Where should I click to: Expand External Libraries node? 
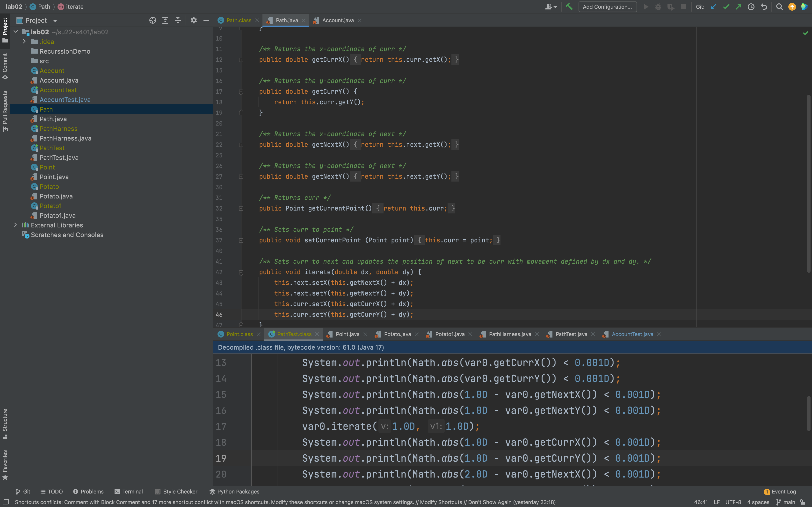[15, 225]
